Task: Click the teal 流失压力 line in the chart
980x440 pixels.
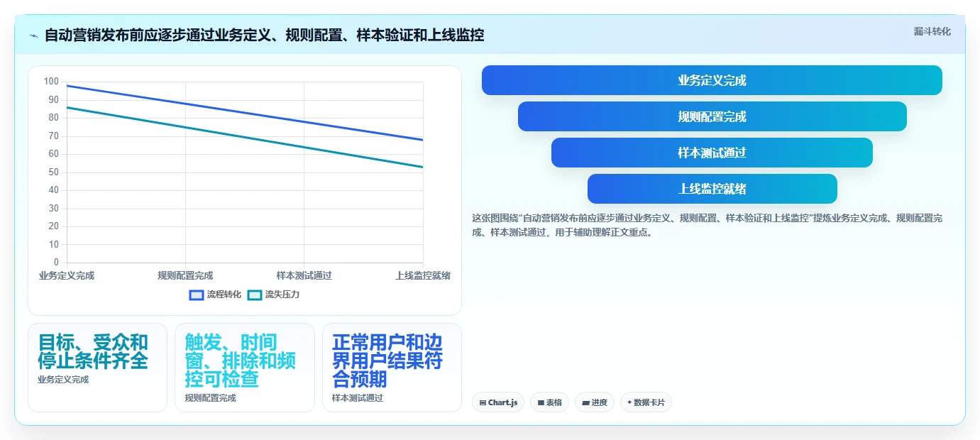Action: [x=245, y=138]
